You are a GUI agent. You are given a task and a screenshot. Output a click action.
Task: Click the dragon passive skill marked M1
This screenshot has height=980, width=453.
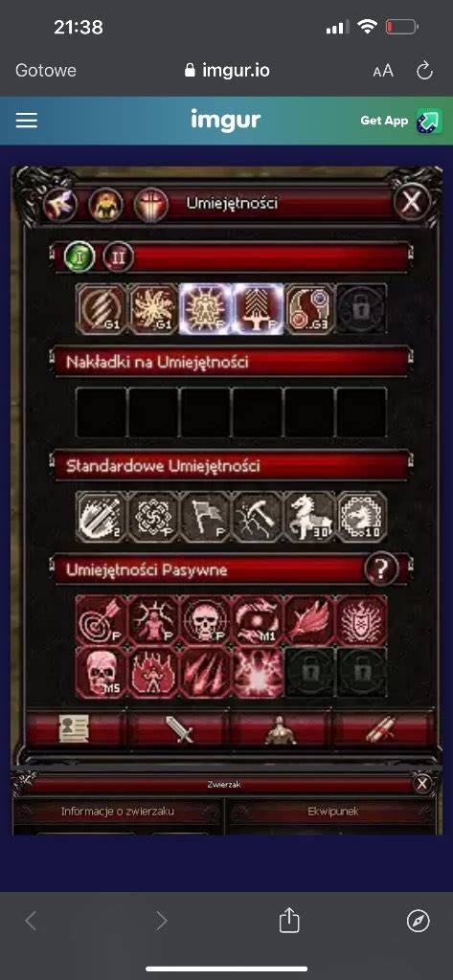(x=258, y=620)
